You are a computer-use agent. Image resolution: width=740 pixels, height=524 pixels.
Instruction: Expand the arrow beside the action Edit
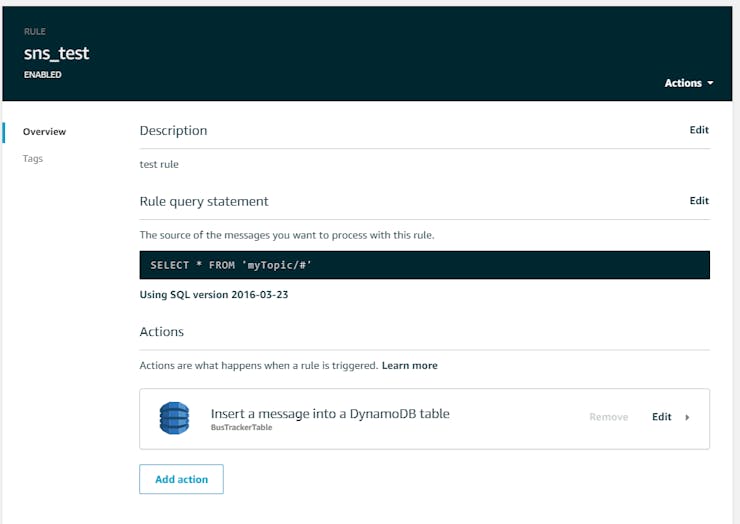tap(688, 417)
